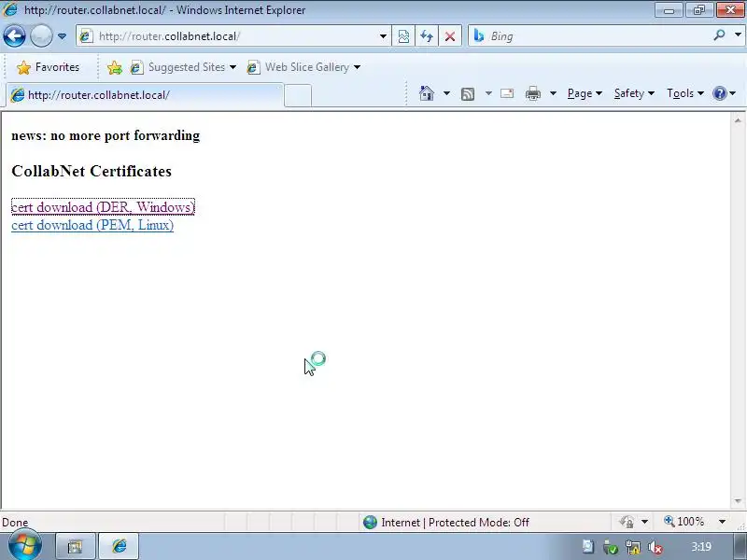
Task: Open the first pinned taskbar program
Action: click(76, 546)
